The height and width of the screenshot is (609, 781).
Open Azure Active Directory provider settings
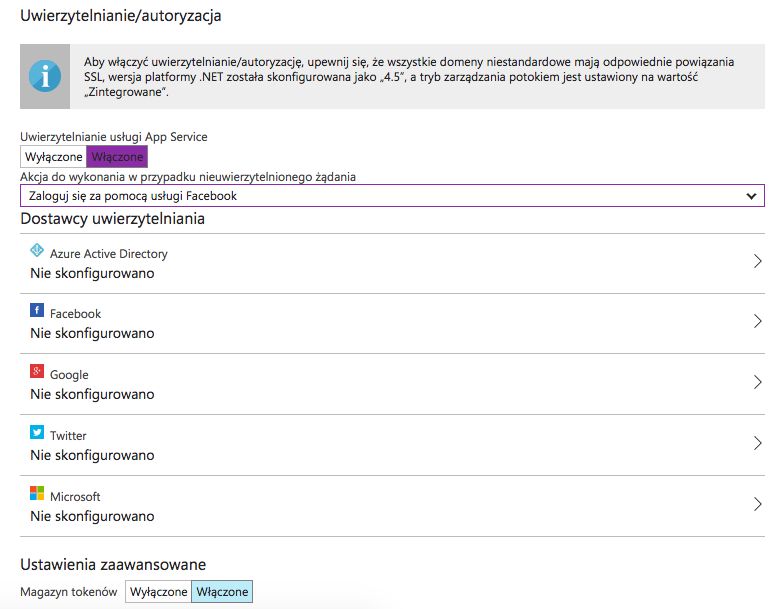click(x=108, y=254)
